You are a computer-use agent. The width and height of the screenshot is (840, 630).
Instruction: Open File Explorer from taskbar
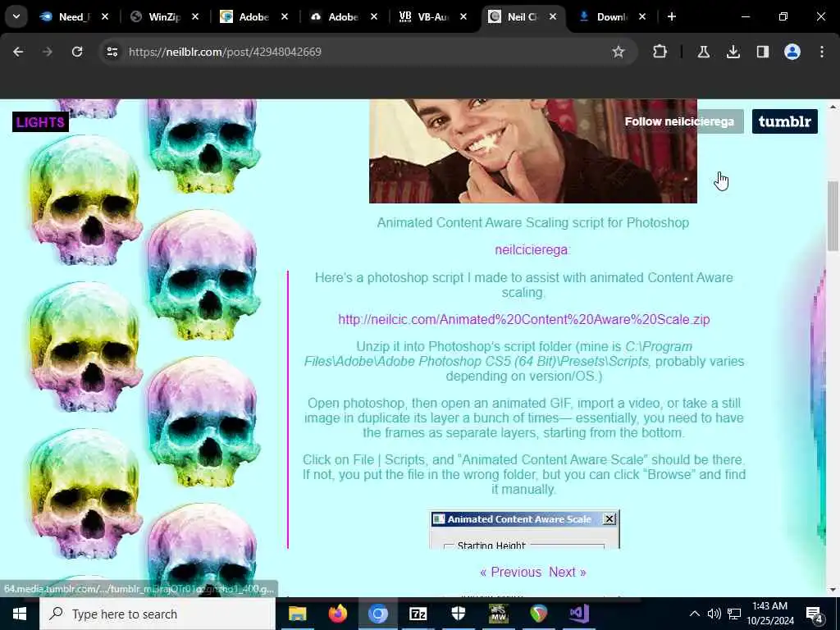297,614
